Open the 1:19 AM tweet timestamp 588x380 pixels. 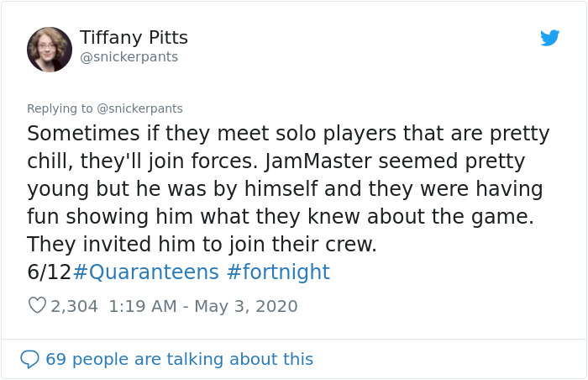pyautogui.click(x=140, y=306)
